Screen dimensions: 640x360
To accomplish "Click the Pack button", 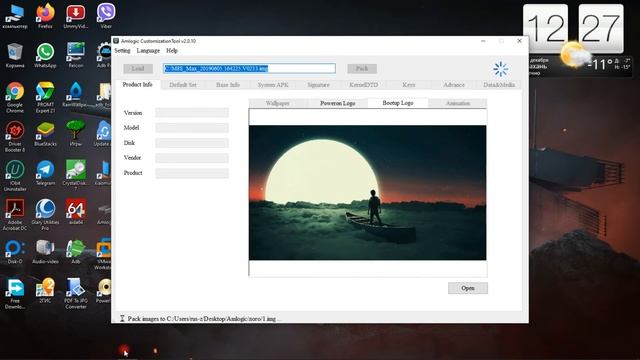I will tap(362, 69).
